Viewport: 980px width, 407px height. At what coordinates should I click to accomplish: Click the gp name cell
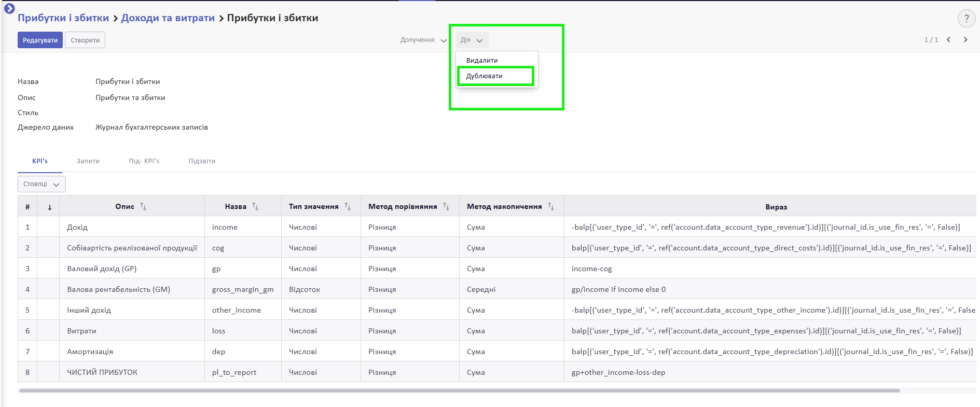[x=243, y=269]
